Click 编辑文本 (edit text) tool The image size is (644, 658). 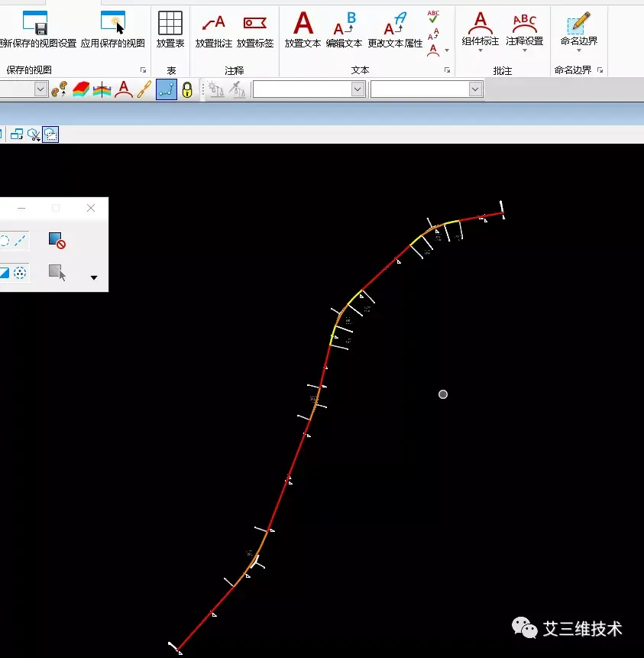click(344, 30)
